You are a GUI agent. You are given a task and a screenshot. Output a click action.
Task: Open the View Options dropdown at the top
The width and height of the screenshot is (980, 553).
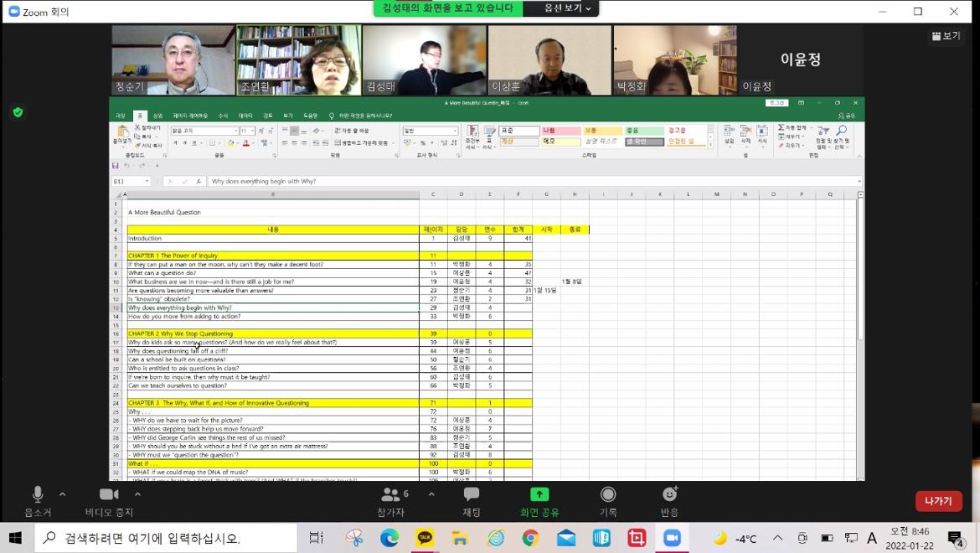(567, 8)
